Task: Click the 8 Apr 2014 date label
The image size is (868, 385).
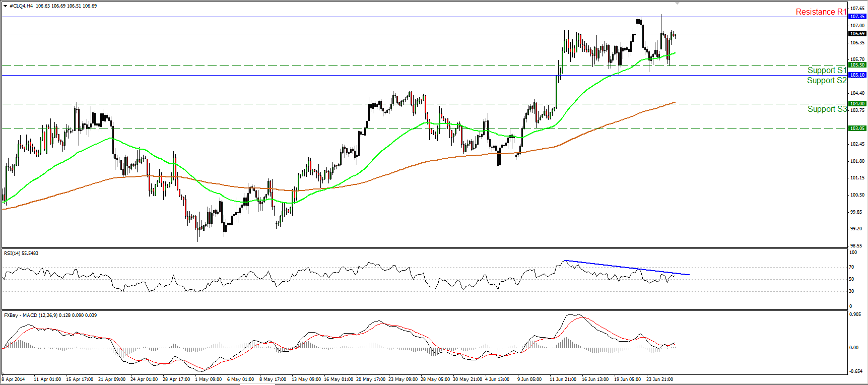Action: (x=13, y=379)
